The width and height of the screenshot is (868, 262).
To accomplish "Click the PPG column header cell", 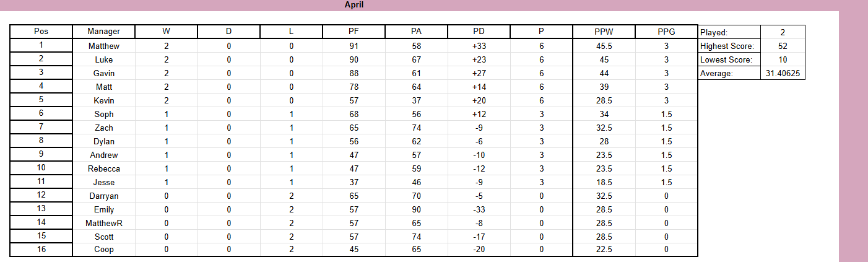I will (x=666, y=32).
